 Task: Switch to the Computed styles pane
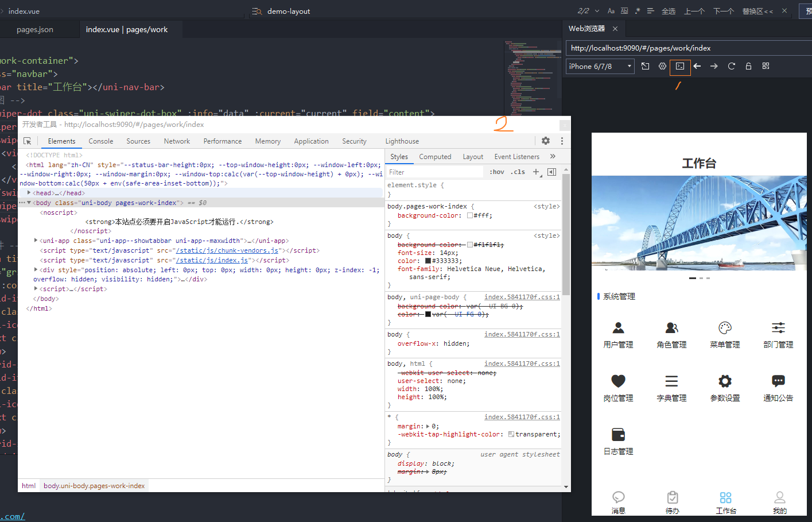[435, 157]
